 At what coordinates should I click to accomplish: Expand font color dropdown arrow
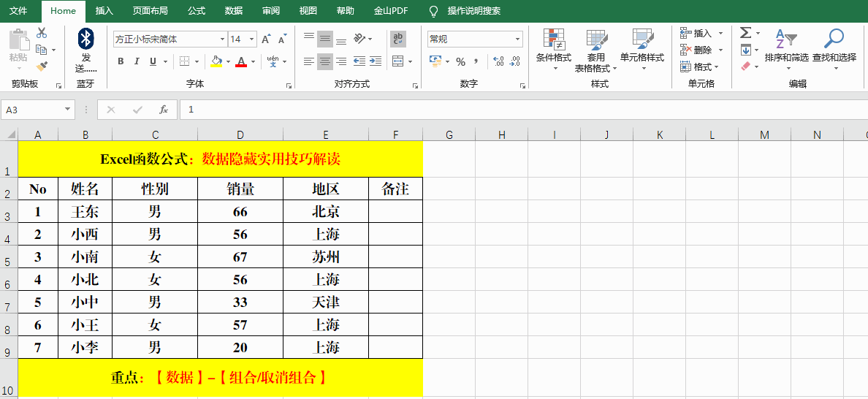click(253, 61)
